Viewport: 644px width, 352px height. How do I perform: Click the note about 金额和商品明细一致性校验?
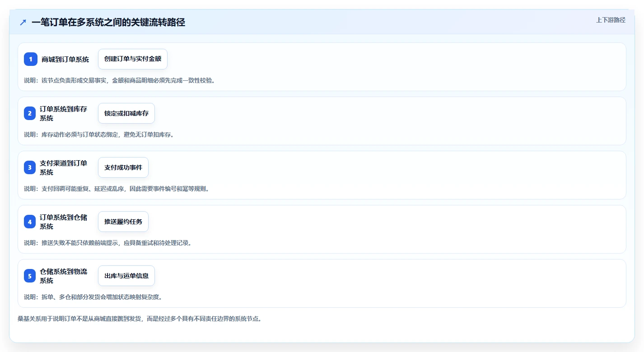tap(120, 80)
